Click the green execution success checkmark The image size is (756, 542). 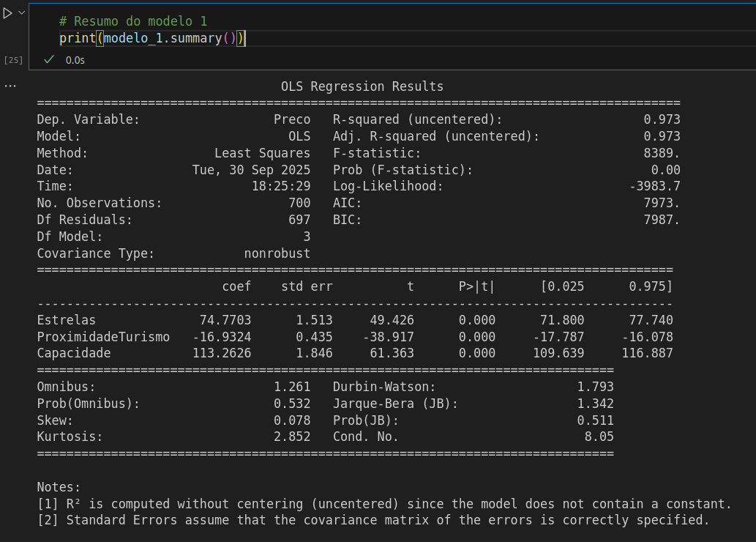click(x=49, y=59)
